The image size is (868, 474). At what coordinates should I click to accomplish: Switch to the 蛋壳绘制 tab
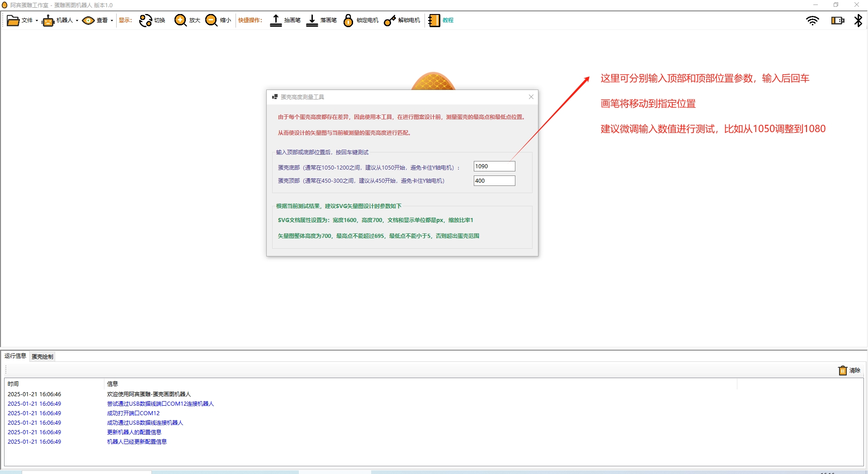coord(42,356)
